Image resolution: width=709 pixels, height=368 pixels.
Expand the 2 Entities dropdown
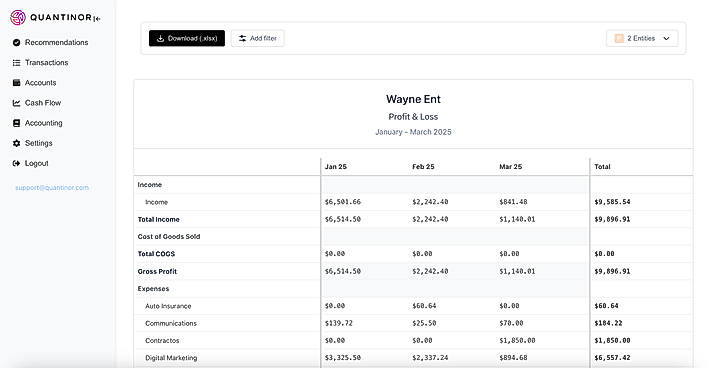pyautogui.click(x=642, y=38)
